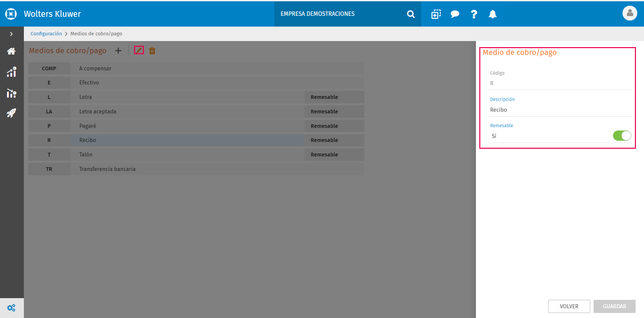
Task: Click the Wolters Kluwer globe logo
Action: click(11, 14)
